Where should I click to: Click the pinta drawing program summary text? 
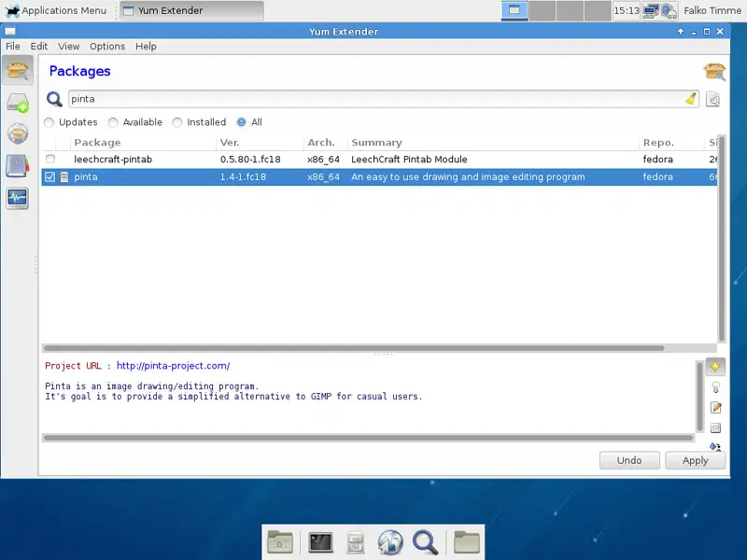(x=468, y=177)
